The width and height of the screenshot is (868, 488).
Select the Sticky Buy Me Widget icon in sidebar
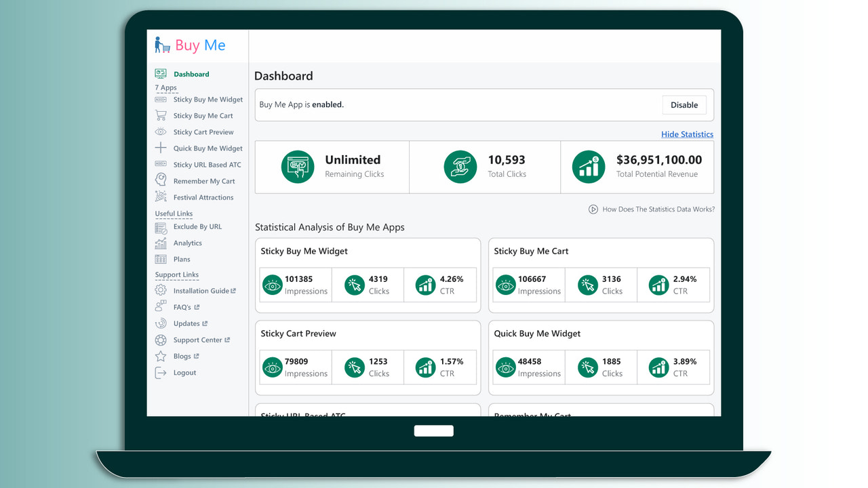(x=161, y=99)
